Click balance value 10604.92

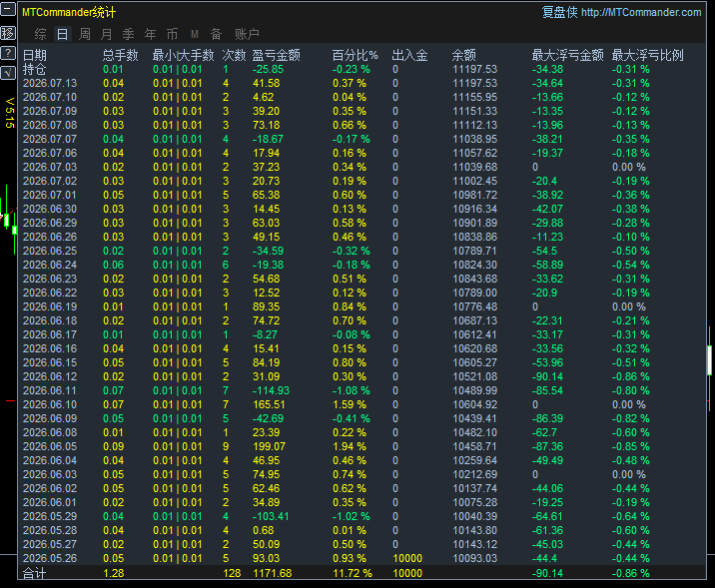click(x=474, y=404)
